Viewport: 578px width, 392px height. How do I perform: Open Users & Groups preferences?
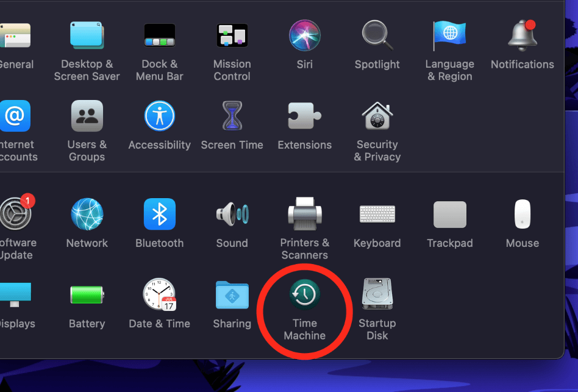(87, 116)
